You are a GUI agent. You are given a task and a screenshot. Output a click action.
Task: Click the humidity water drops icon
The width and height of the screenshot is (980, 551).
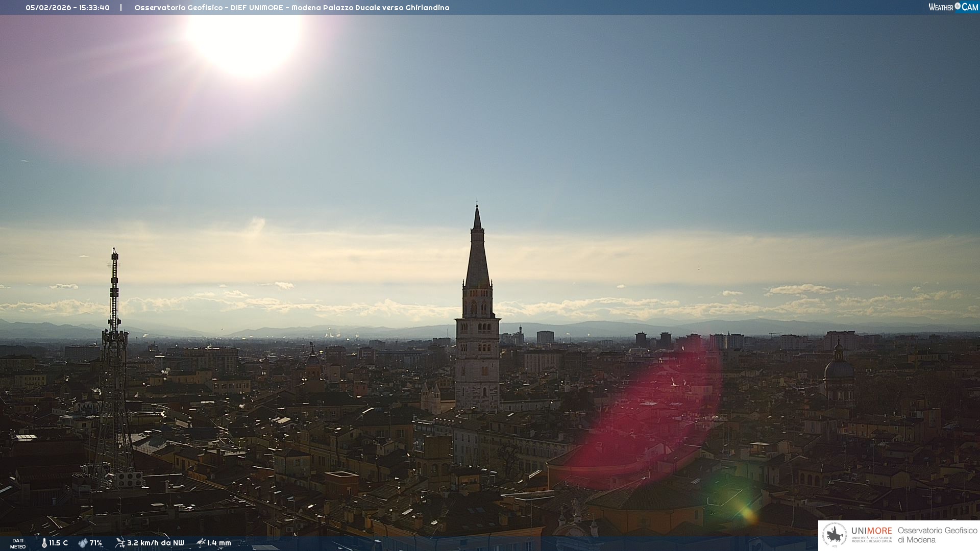point(83,543)
